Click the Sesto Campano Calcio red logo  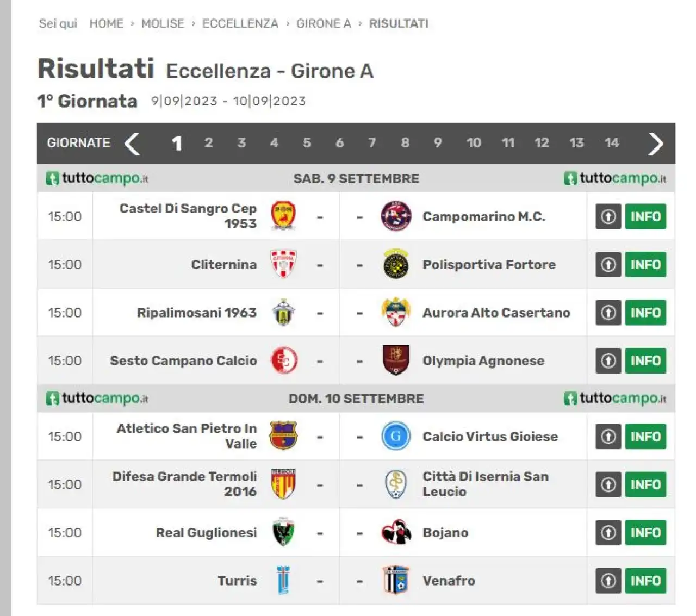click(284, 360)
